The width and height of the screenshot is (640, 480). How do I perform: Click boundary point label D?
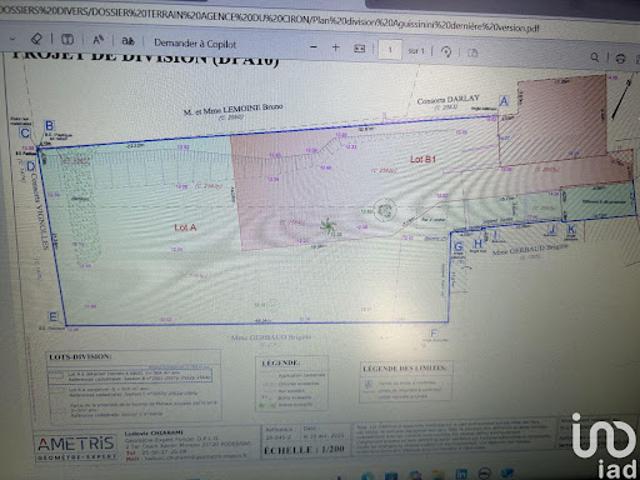(x=31, y=166)
